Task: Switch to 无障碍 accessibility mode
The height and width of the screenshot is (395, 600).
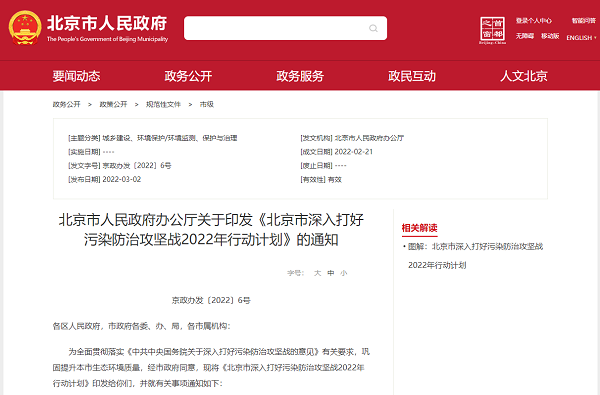Action: (x=525, y=36)
